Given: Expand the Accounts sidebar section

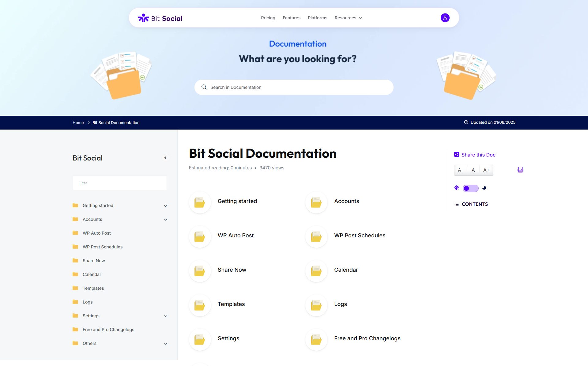Looking at the screenshot, I should (165, 220).
